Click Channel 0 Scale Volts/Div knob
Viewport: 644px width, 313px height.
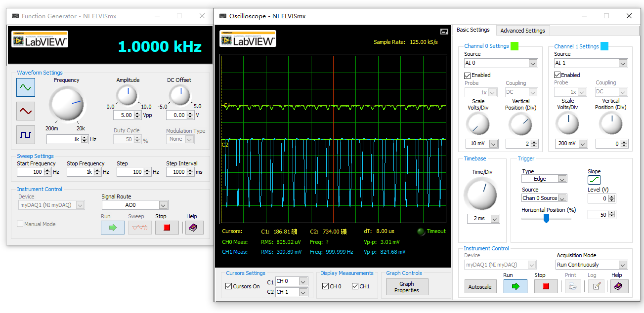tap(478, 124)
